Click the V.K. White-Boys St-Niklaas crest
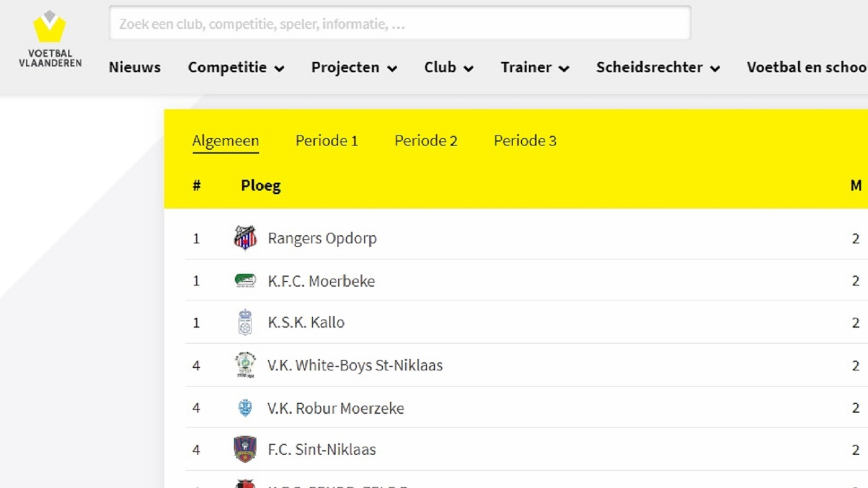This screenshot has width=868, height=488. (245, 365)
